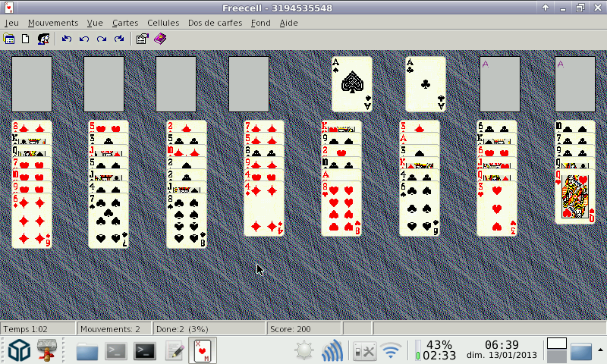Undo the last move with the thin arrow

84,39
